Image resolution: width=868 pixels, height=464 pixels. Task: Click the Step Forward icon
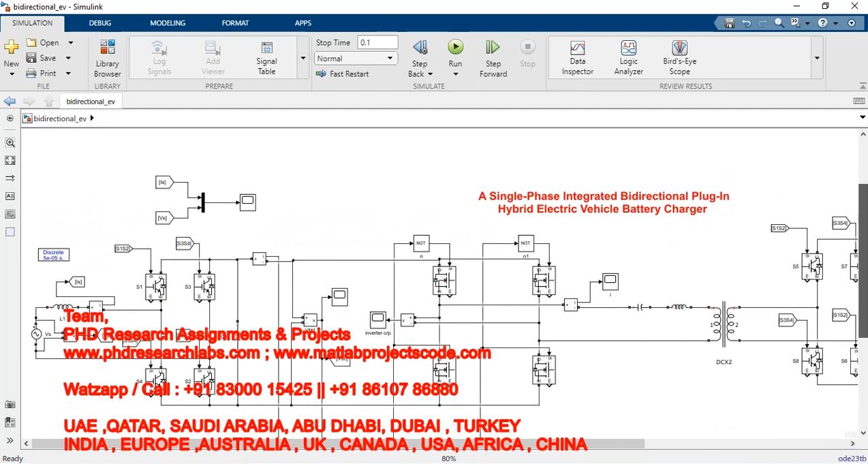(x=493, y=48)
